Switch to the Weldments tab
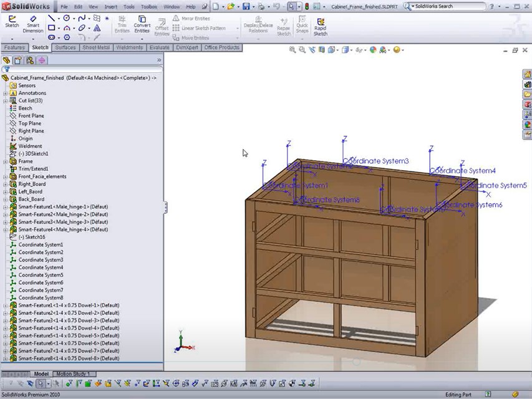This screenshot has height=399, width=532. tap(129, 47)
